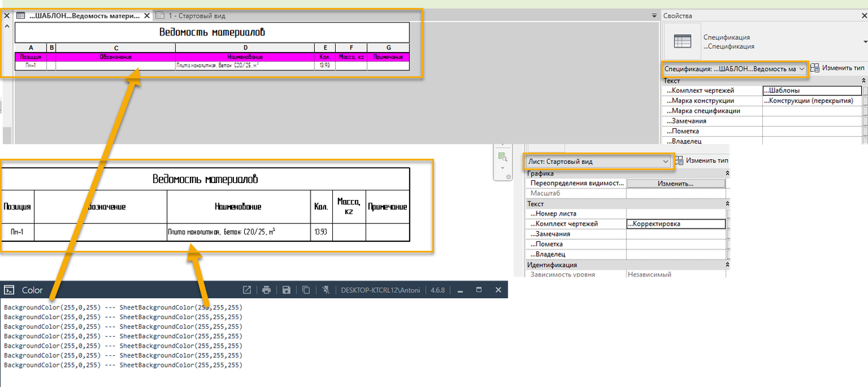
Task: Click the console prompt icon beside Color title
Action: [x=9, y=290]
